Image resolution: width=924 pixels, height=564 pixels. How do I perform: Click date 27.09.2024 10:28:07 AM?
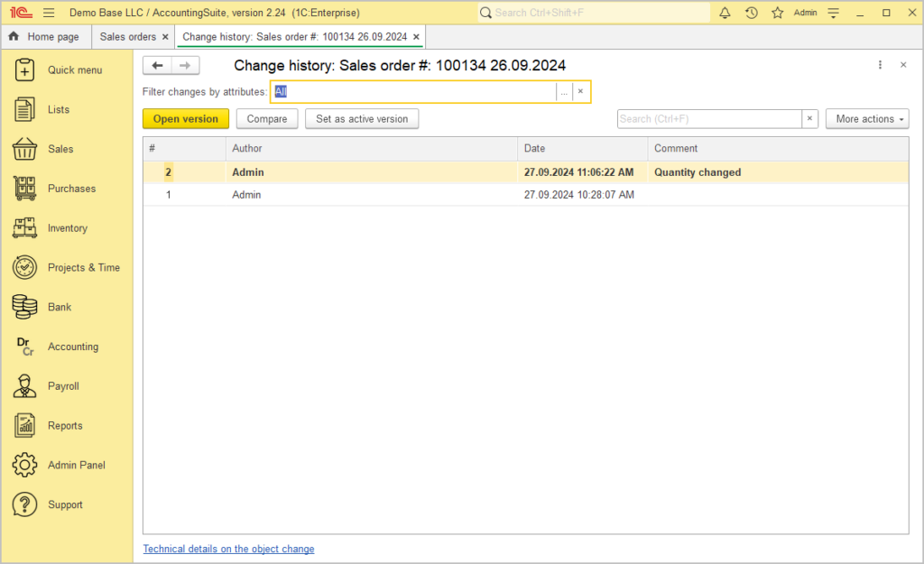(578, 195)
